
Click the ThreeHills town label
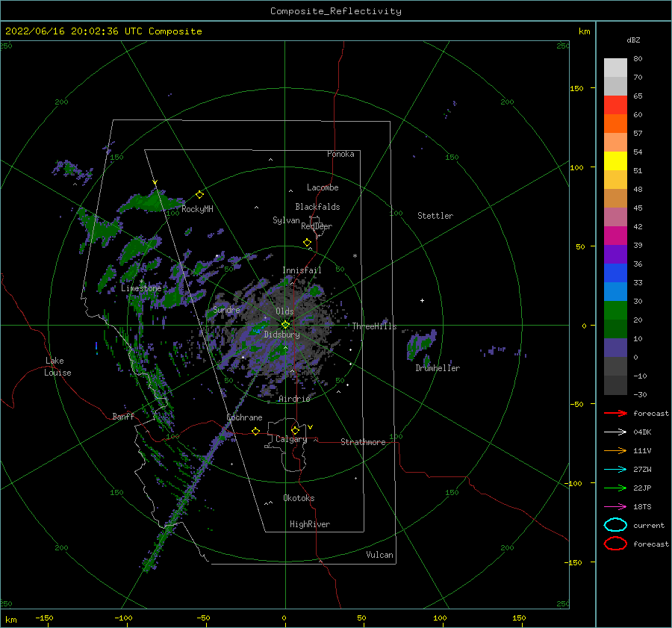coord(374,326)
